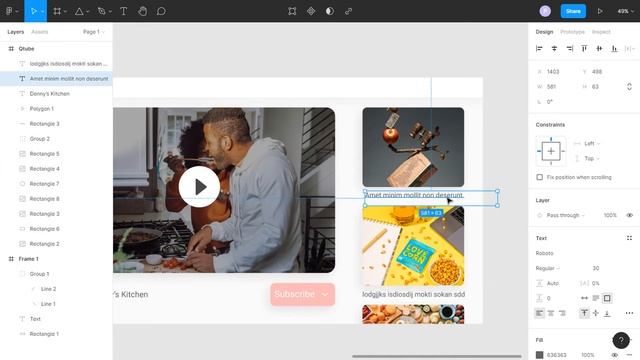Select the Frame tool
The height and width of the screenshot is (360, 640).
(x=57, y=11)
